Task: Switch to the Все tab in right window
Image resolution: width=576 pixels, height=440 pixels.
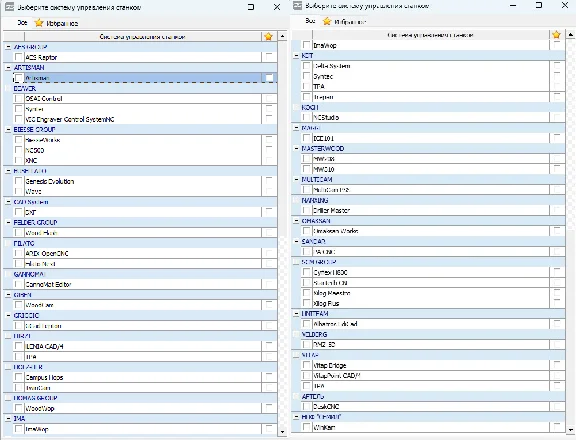Action: coord(310,21)
